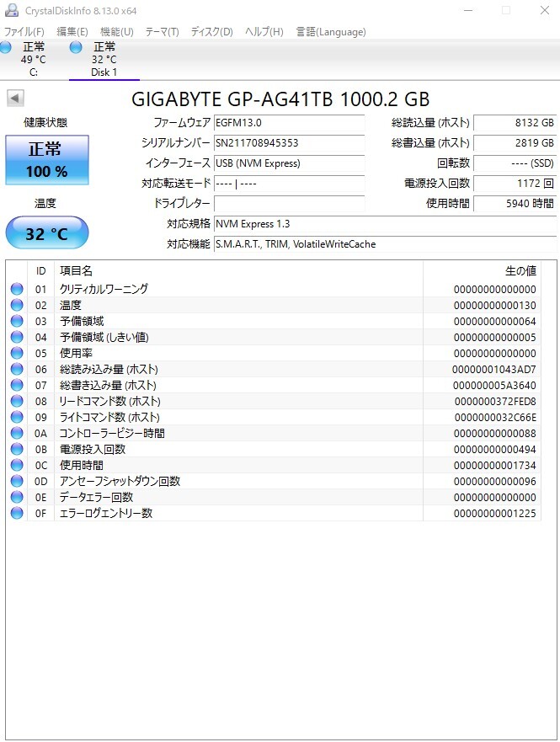The height and width of the screenshot is (742, 560).
Task: Select the Disk 1 status orb
Action: (x=76, y=47)
